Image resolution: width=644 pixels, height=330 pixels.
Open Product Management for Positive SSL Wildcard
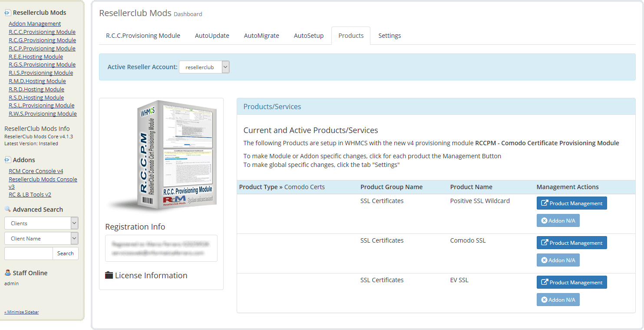(571, 203)
